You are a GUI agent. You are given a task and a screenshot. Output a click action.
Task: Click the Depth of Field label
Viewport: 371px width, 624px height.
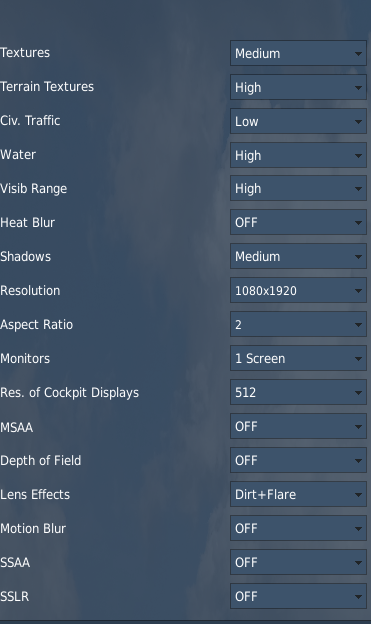pos(41,460)
